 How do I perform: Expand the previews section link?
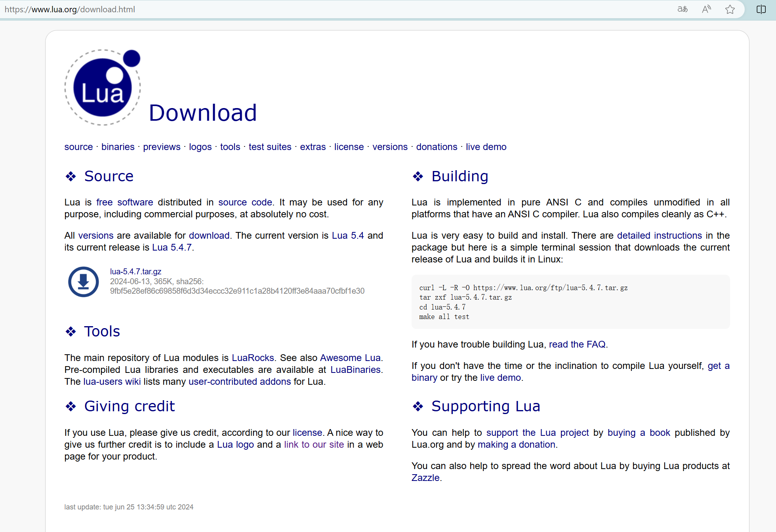tap(162, 147)
